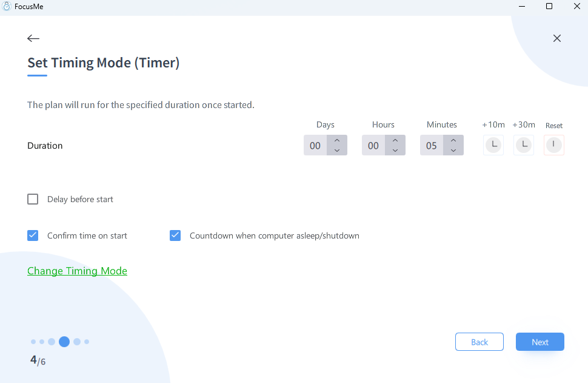Increase Days with the up arrow

pyautogui.click(x=337, y=140)
